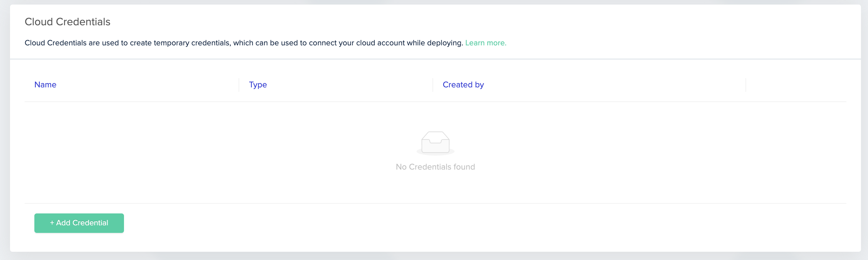
Task: Open the Learn more link
Action: point(486,43)
